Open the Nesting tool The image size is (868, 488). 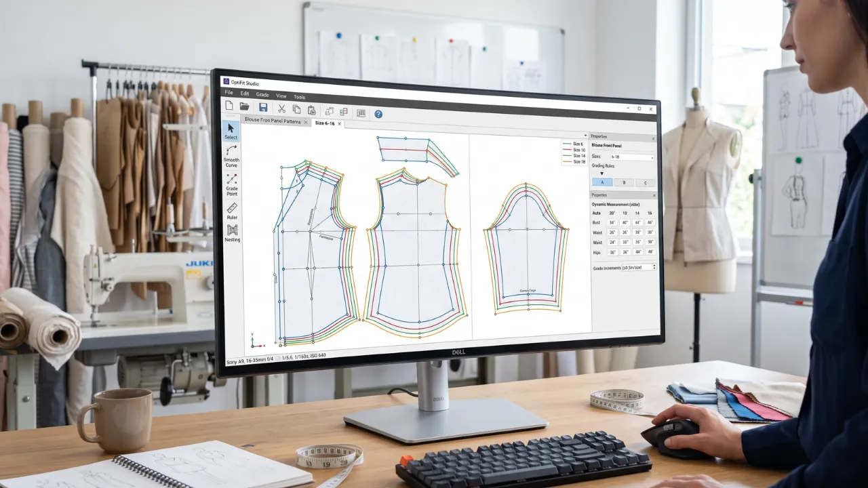click(x=233, y=233)
